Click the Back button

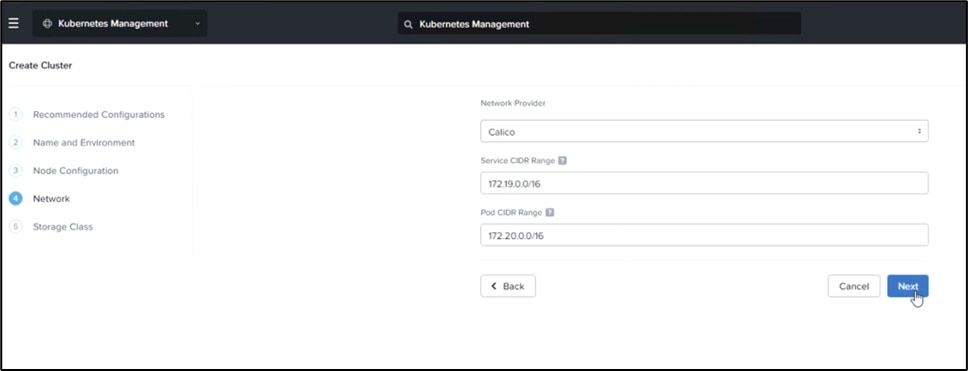(508, 286)
